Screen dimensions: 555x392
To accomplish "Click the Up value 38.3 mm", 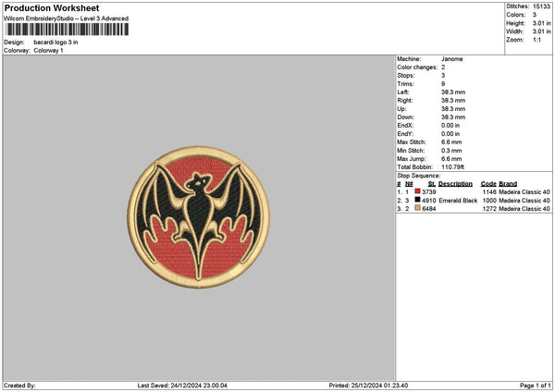I will pos(453,109).
